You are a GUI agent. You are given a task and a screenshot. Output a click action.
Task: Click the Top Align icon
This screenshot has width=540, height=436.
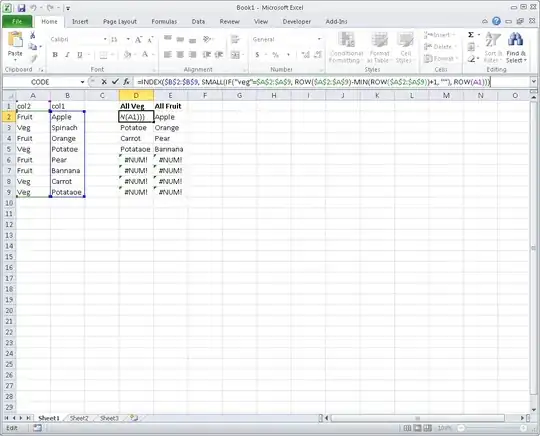pyautogui.click(x=168, y=39)
